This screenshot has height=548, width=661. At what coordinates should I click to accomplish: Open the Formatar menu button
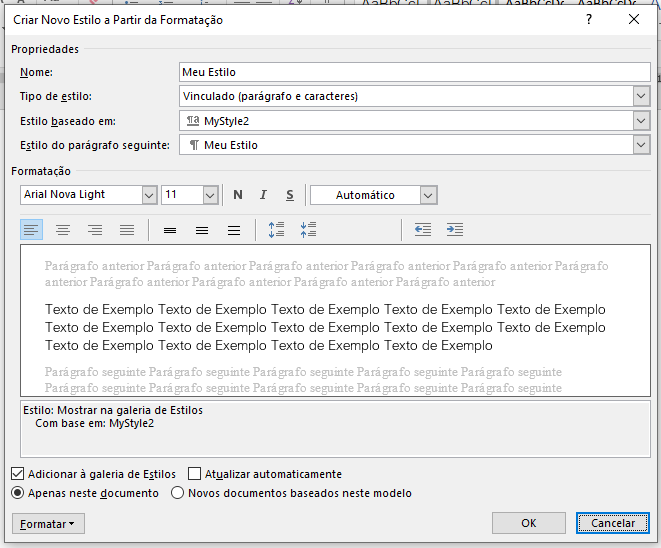coord(48,524)
